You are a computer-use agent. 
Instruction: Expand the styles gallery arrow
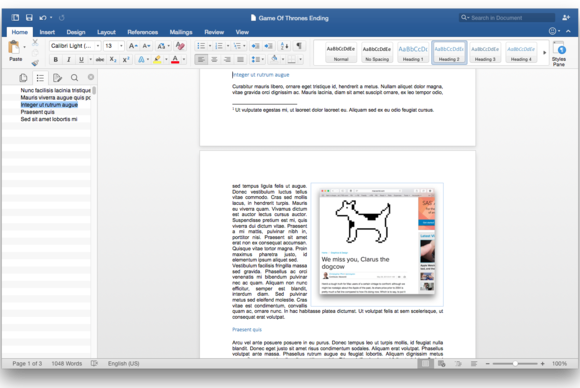click(x=544, y=53)
